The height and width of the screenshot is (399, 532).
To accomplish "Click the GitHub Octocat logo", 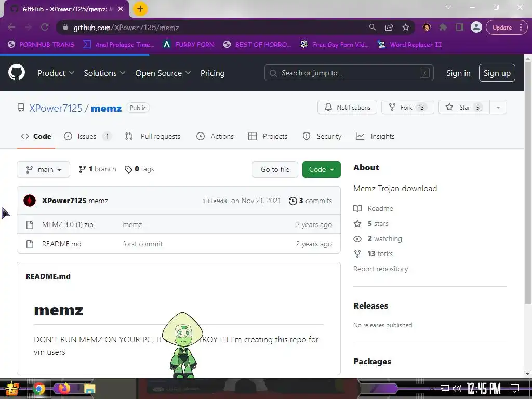I will [17, 72].
